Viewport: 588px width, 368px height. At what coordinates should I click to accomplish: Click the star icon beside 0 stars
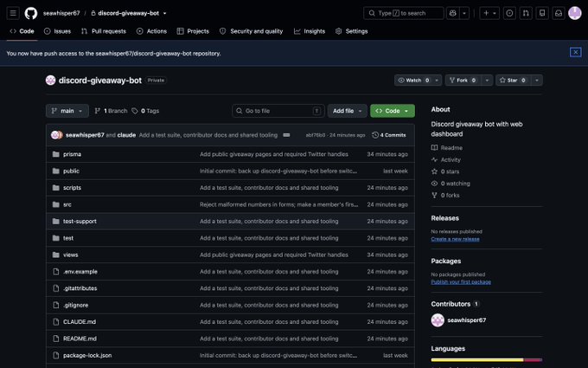click(434, 171)
